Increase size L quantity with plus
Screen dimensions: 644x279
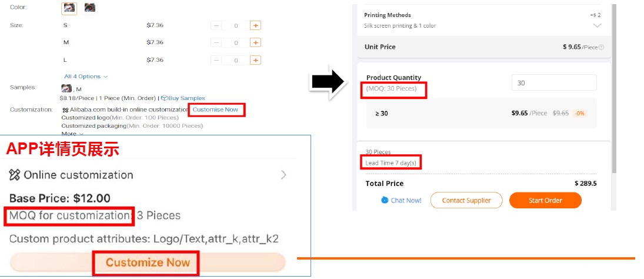coord(255,61)
